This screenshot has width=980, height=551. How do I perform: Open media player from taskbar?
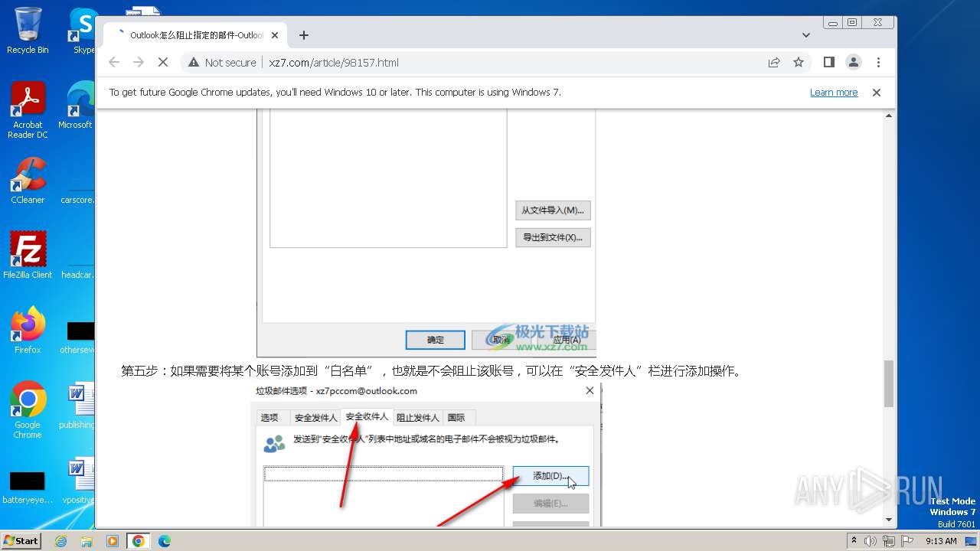pos(113,541)
